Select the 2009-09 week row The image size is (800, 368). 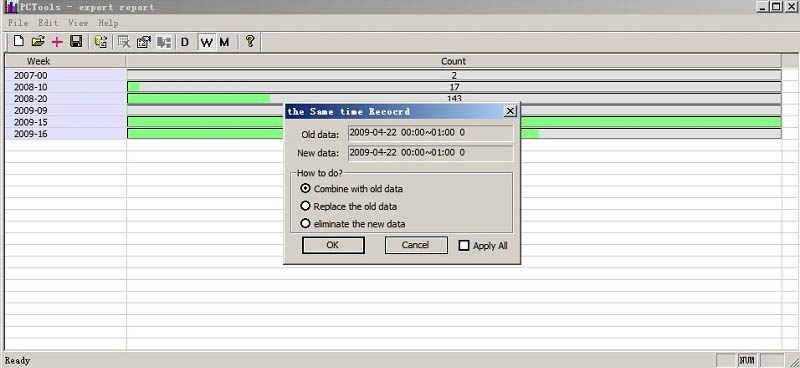(x=66, y=110)
